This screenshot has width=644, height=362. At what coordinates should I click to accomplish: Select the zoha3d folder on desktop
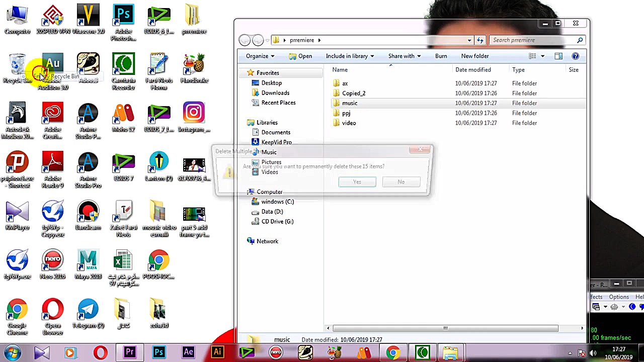pos(159,314)
